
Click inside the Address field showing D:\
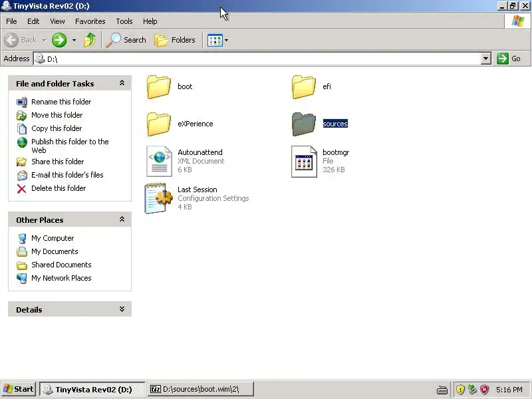click(257, 59)
